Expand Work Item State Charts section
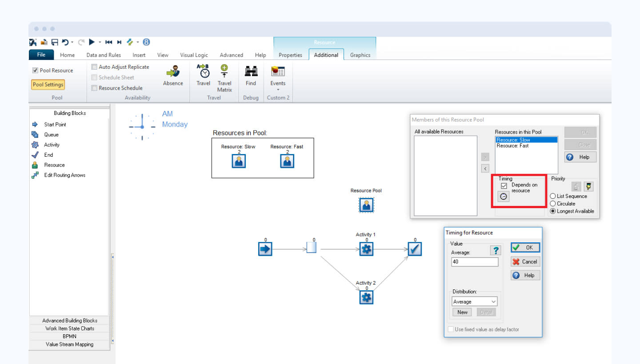Viewport: 640px width, 364px height. [69, 328]
